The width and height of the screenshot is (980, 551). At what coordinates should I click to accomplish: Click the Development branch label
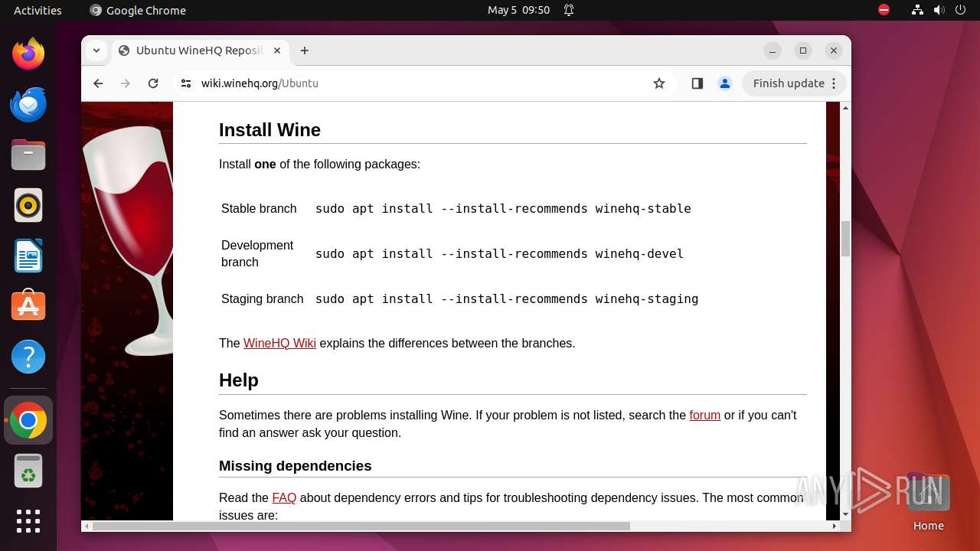coord(257,253)
